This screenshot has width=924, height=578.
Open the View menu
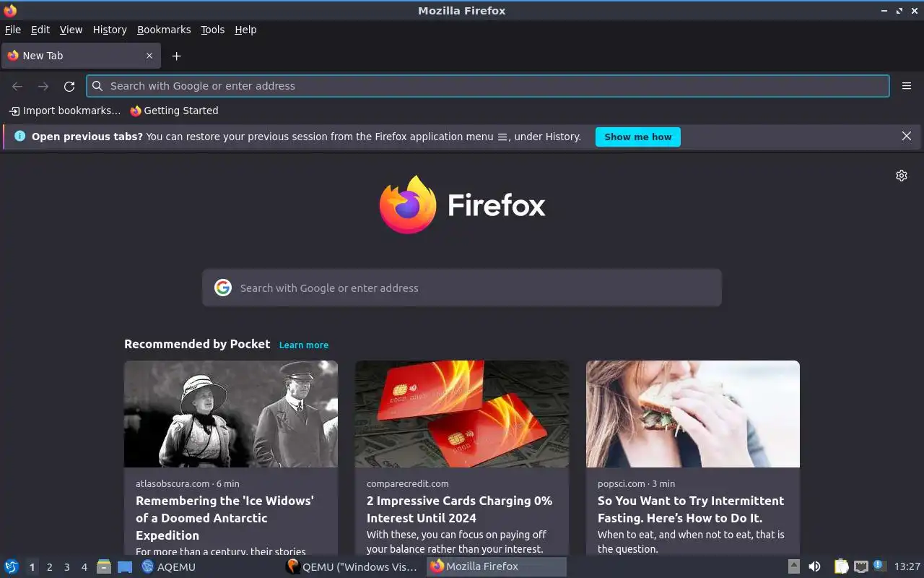point(71,30)
